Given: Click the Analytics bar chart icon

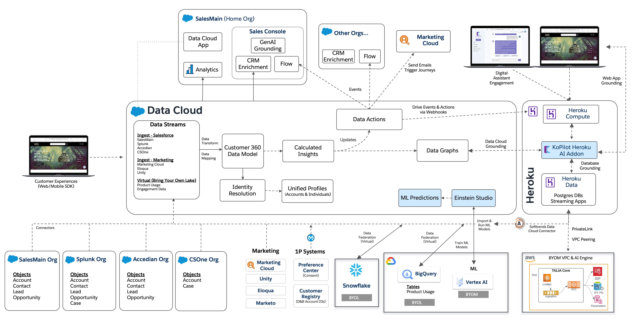Looking at the screenshot, I should coord(190,69).
